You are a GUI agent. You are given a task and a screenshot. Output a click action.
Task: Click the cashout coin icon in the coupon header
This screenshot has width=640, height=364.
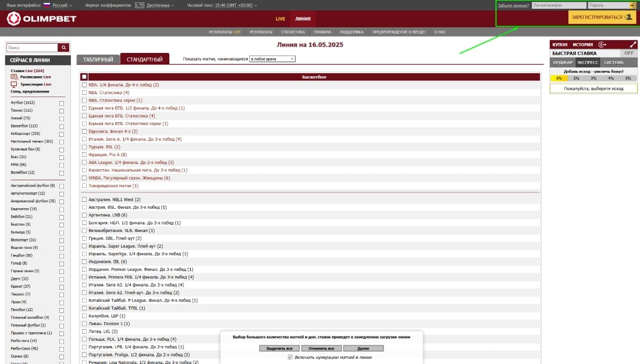[602, 44]
